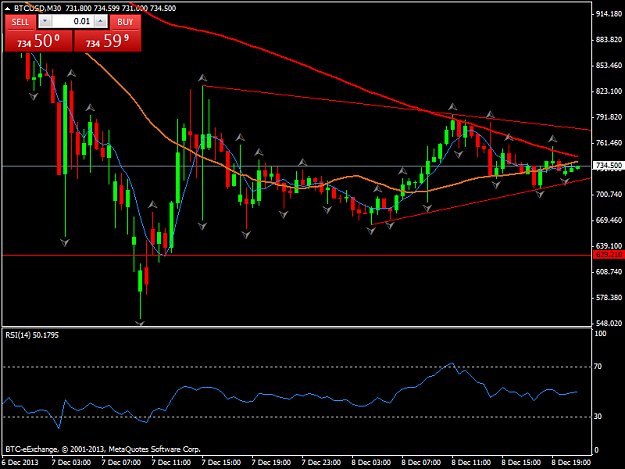625x469 pixels.
Task: Sell at bid price 734.50
Action: point(39,41)
